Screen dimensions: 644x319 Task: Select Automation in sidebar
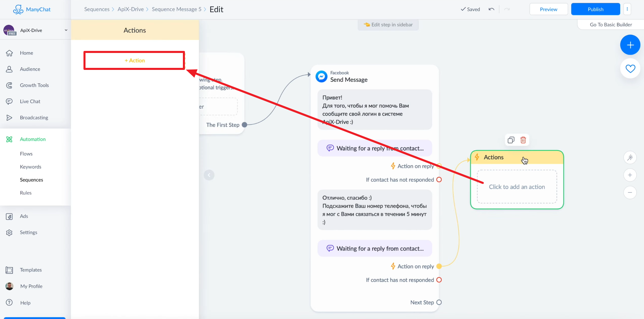[33, 139]
